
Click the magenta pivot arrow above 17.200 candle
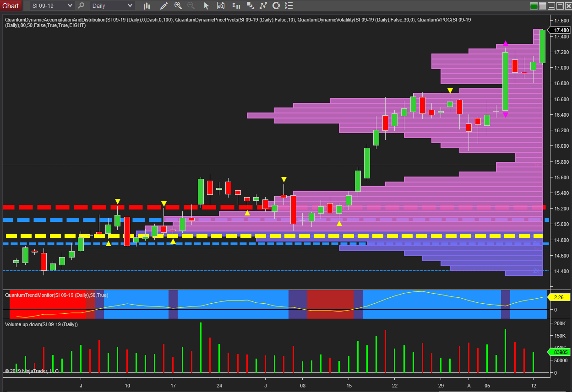[505, 43]
